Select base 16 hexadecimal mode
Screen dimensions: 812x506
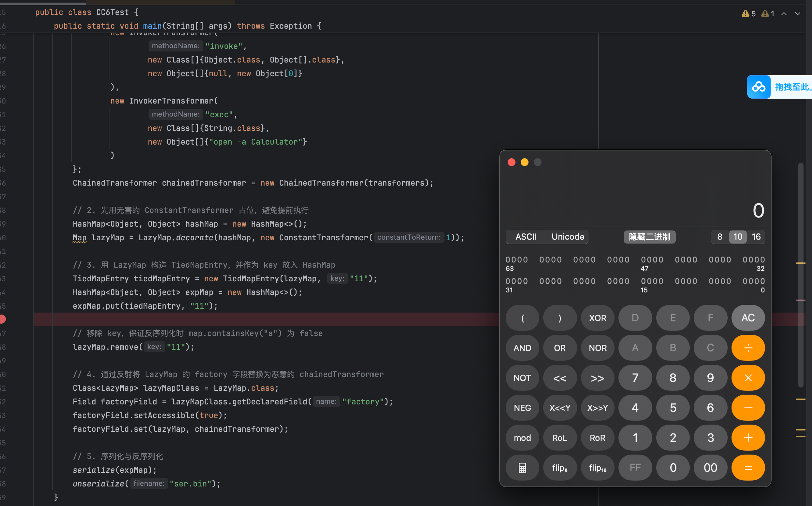point(756,237)
